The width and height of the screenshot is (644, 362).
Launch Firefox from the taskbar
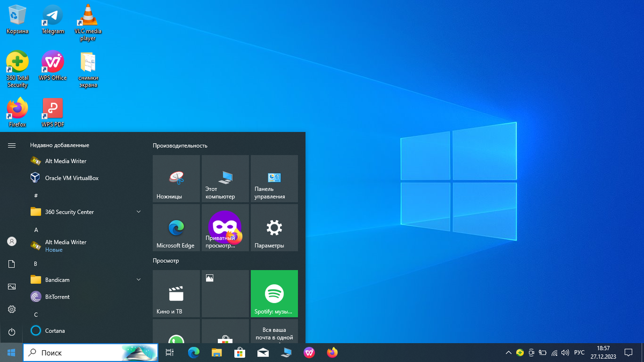(x=332, y=352)
